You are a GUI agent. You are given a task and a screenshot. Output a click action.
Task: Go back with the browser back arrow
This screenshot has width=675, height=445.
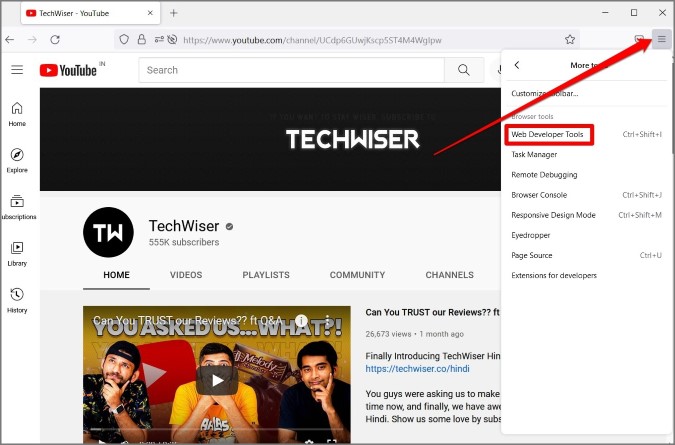[x=9, y=40]
